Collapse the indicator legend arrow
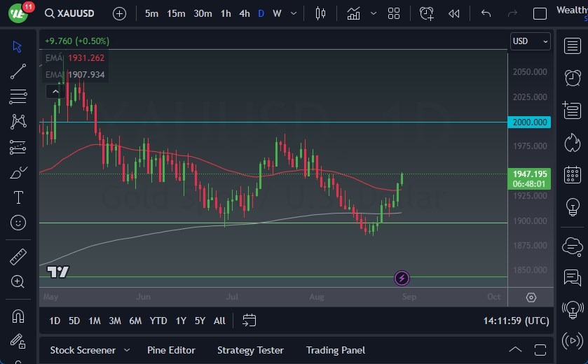 (x=53, y=91)
